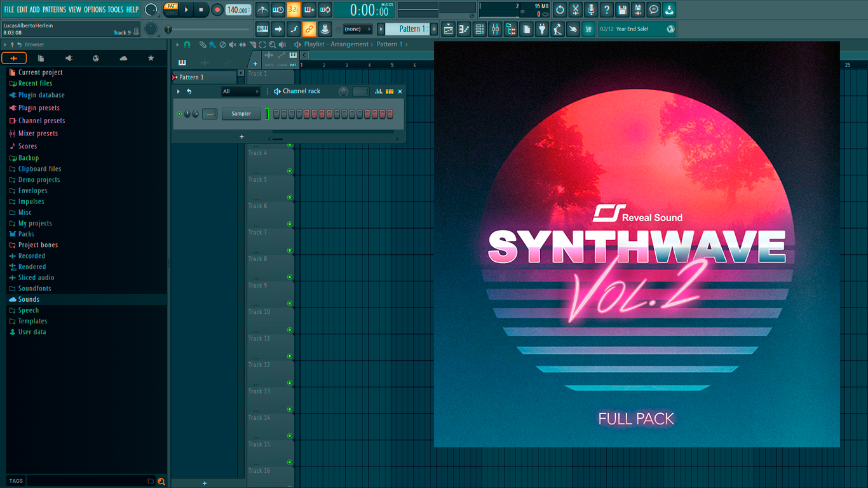868x488 pixels.
Task: Mute the Sampler channel green light
Action: pyautogui.click(x=179, y=114)
